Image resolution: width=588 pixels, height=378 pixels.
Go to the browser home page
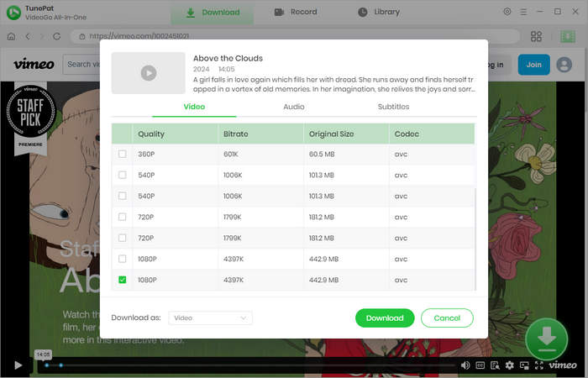[11, 36]
